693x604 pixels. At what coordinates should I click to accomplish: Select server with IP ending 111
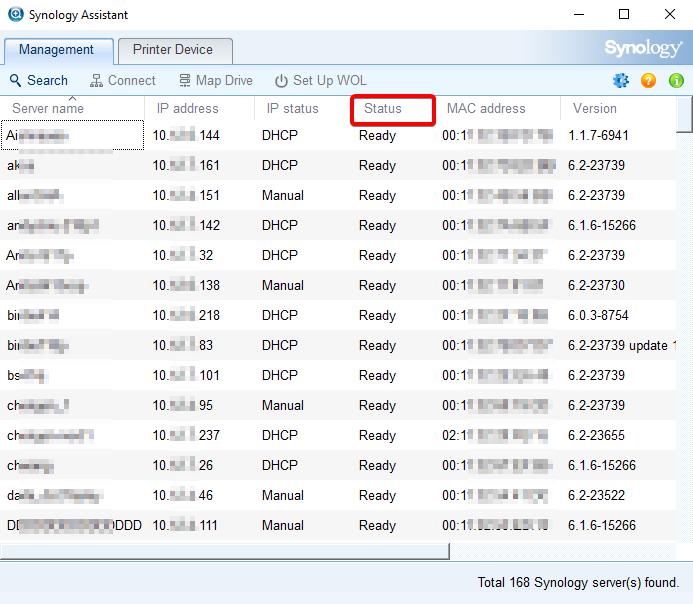pyautogui.click(x=338, y=525)
